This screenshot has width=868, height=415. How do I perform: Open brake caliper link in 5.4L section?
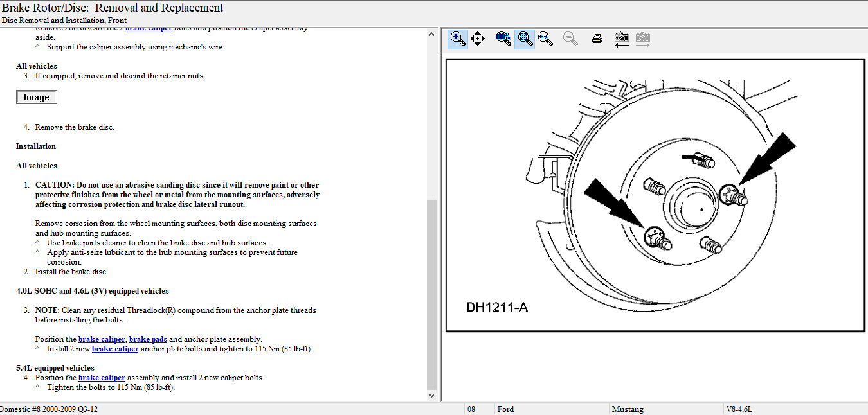(x=102, y=378)
